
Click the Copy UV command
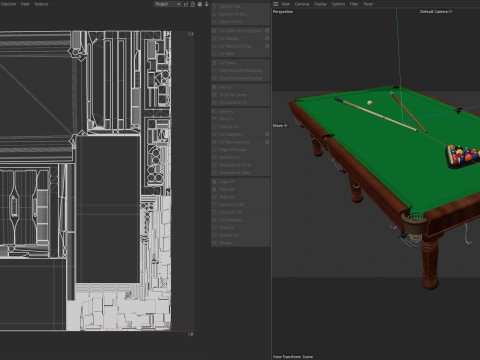pos(240,182)
